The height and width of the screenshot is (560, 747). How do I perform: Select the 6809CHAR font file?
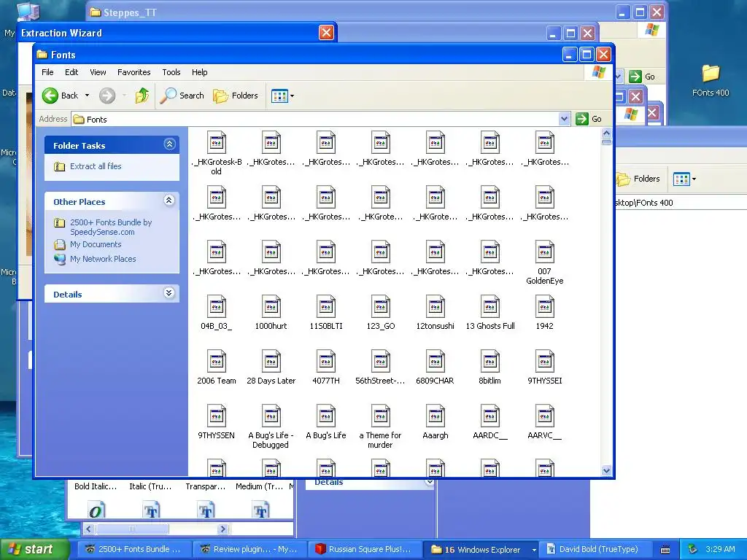(x=435, y=367)
